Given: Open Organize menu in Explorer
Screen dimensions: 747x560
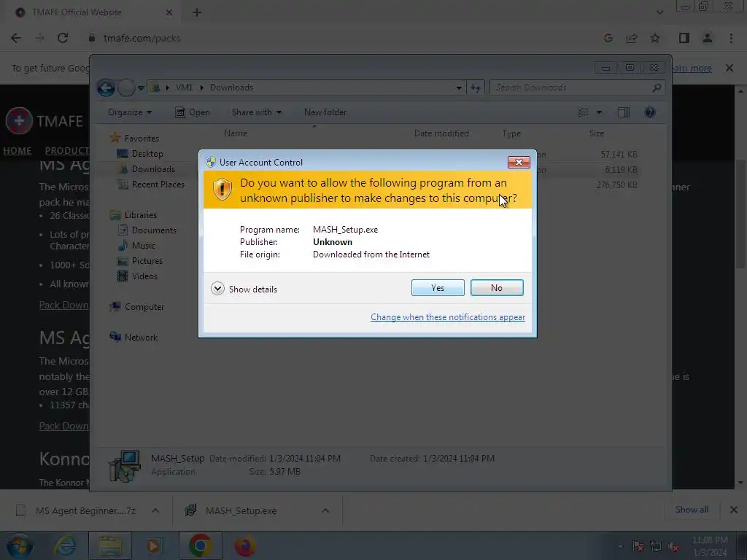Looking at the screenshot, I should [x=130, y=112].
